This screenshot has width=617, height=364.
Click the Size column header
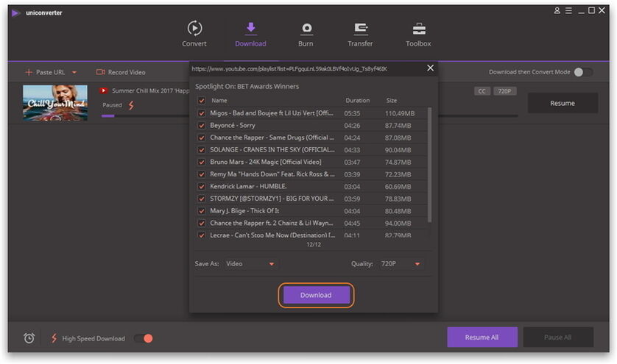pyautogui.click(x=392, y=101)
